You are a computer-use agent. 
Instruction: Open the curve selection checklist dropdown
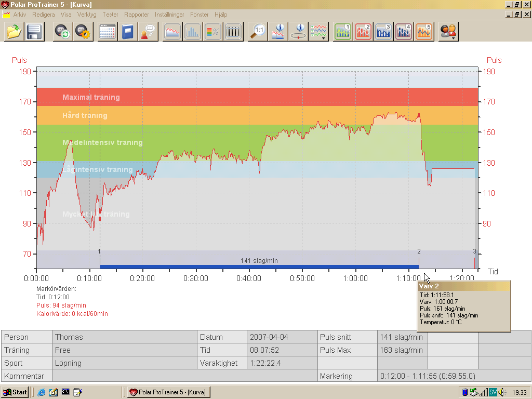point(318,32)
